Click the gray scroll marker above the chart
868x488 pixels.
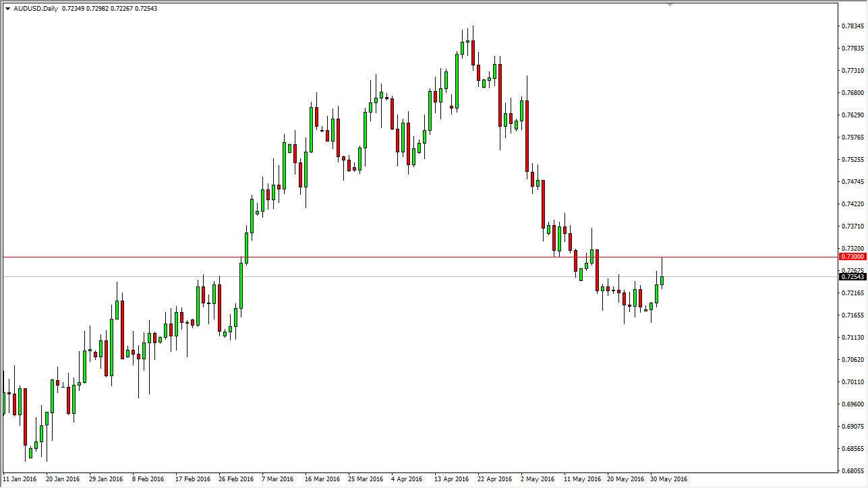[x=670, y=5]
